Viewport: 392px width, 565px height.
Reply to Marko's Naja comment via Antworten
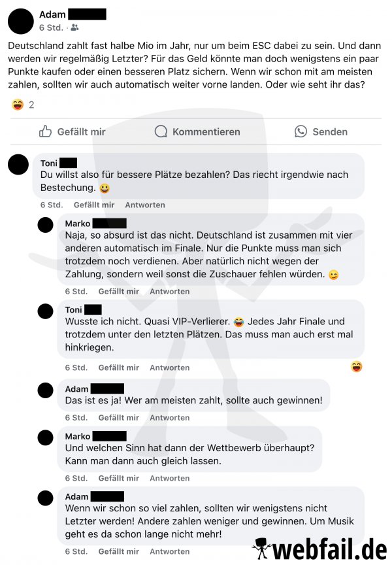170,292
